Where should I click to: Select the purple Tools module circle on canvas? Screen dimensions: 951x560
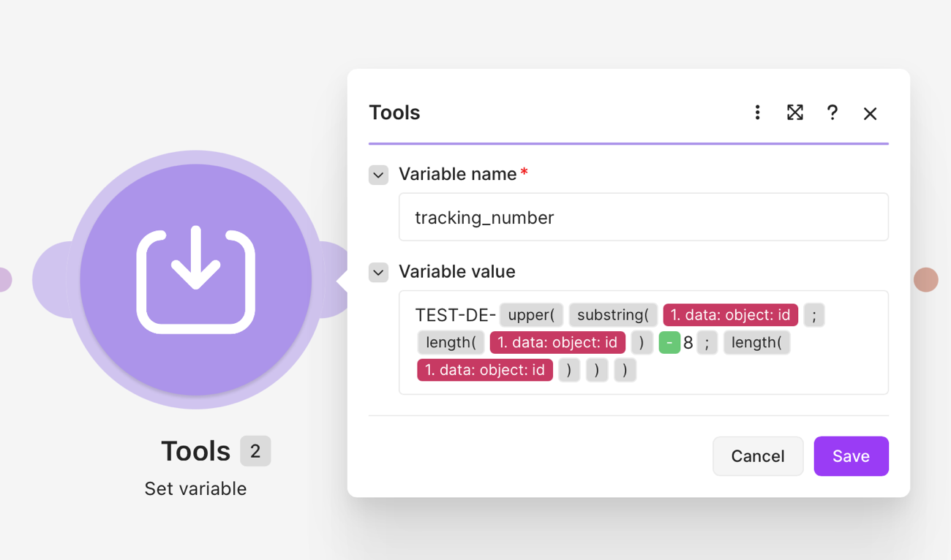(x=196, y=279)
